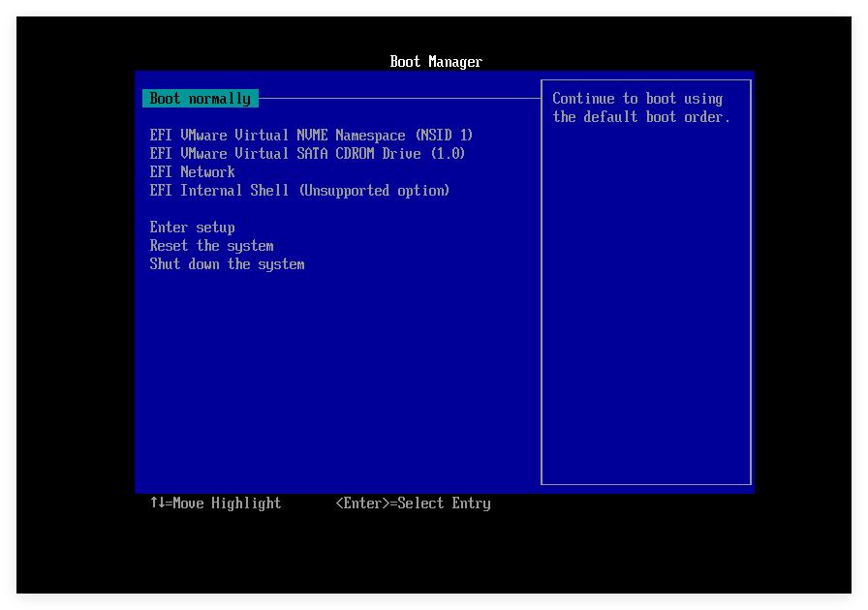Click empty area of the help panel
Viewport: 868px width, 610px height.
[645, 310]
